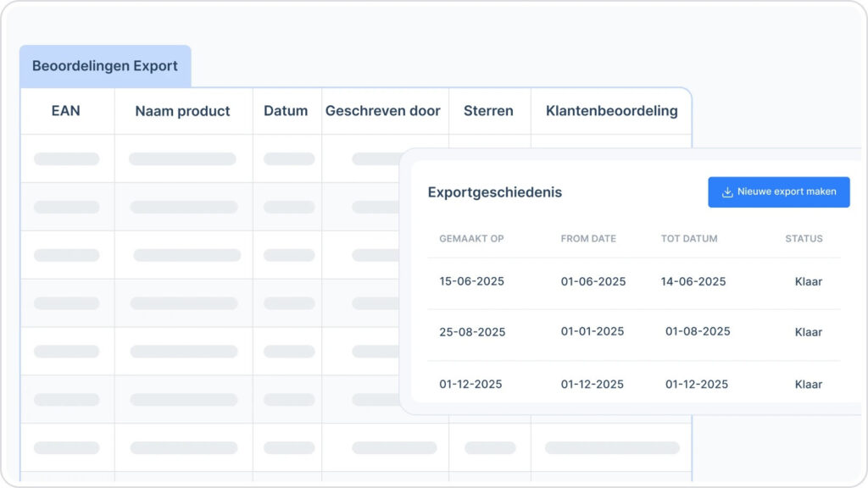Select the export row created 15-06-2025
Screen dimensions: 868x488
[471, 281]
